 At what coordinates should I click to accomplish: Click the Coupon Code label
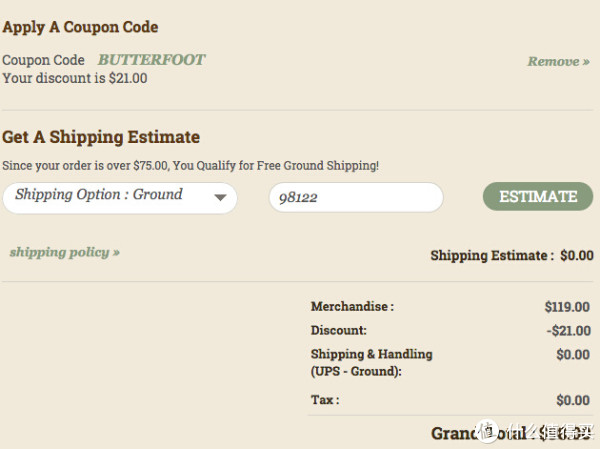pos(43,60)
